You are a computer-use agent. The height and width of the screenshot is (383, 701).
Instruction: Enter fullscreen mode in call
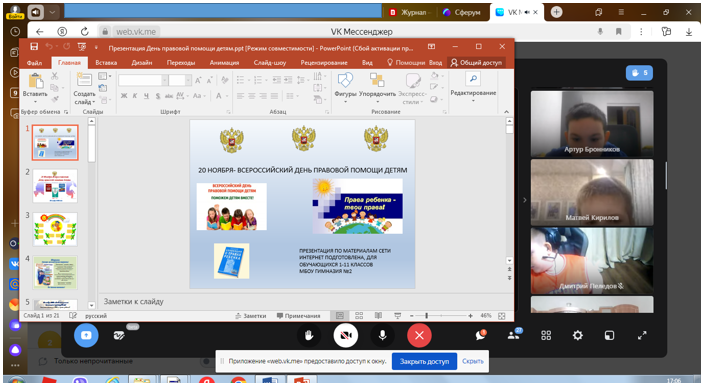[642, 335]
